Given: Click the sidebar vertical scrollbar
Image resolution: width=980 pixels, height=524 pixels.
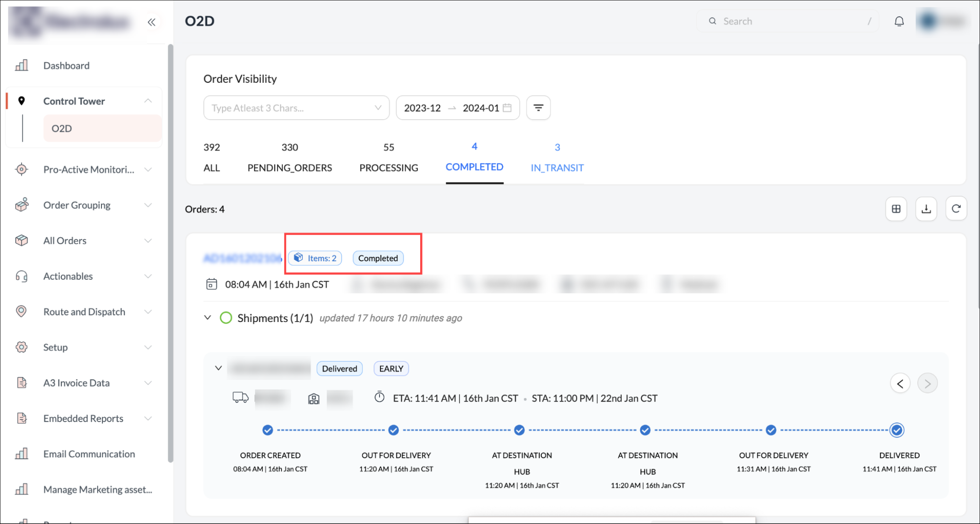Looking at the screenshot, I should 170,253.
